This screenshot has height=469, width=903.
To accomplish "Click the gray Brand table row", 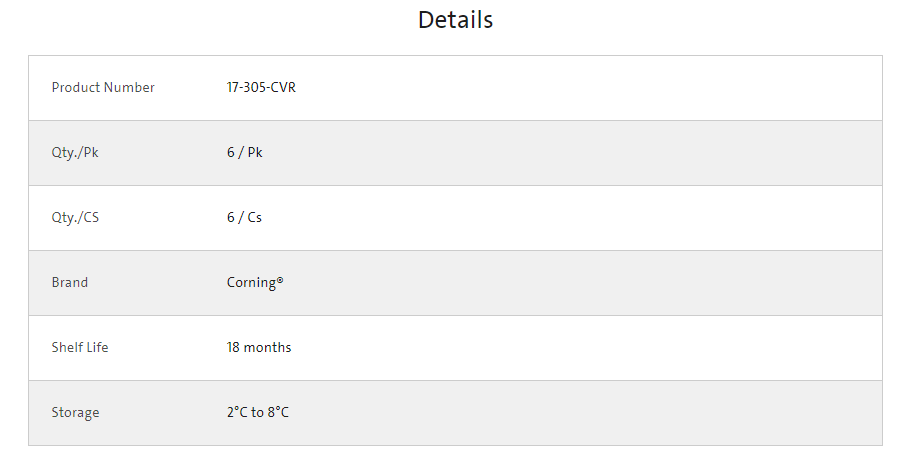I will pos(456,283).
